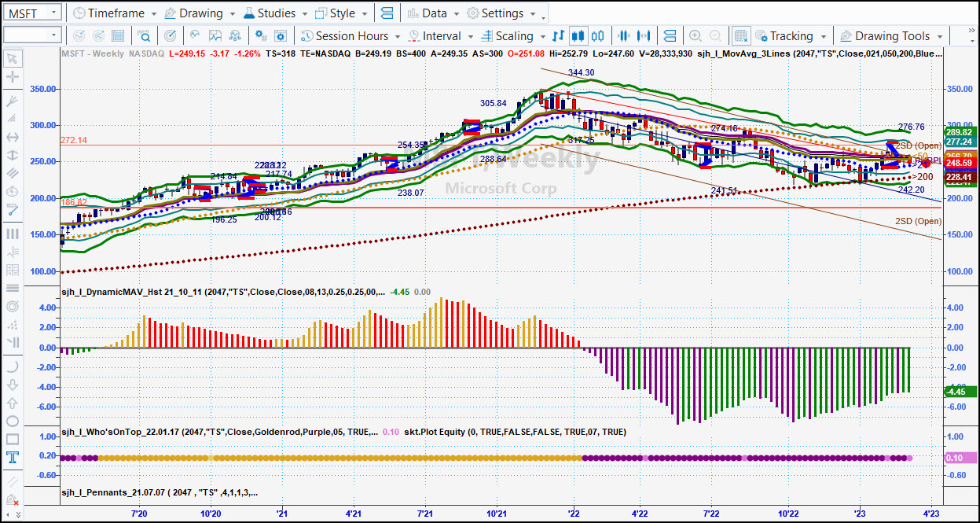This screenshot has height=523, width=980.
Task: Click the 276.76 price label
Action: coord(911,127)
